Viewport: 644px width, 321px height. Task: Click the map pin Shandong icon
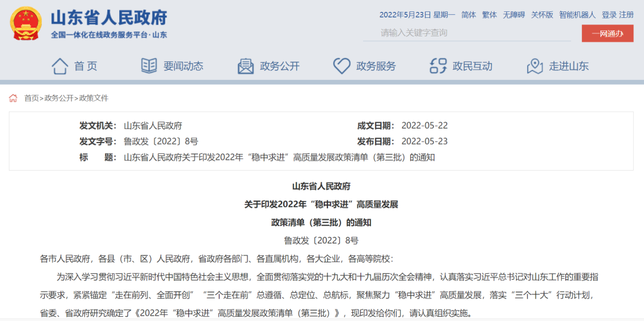pyautogui.click(x=535, y=66)
